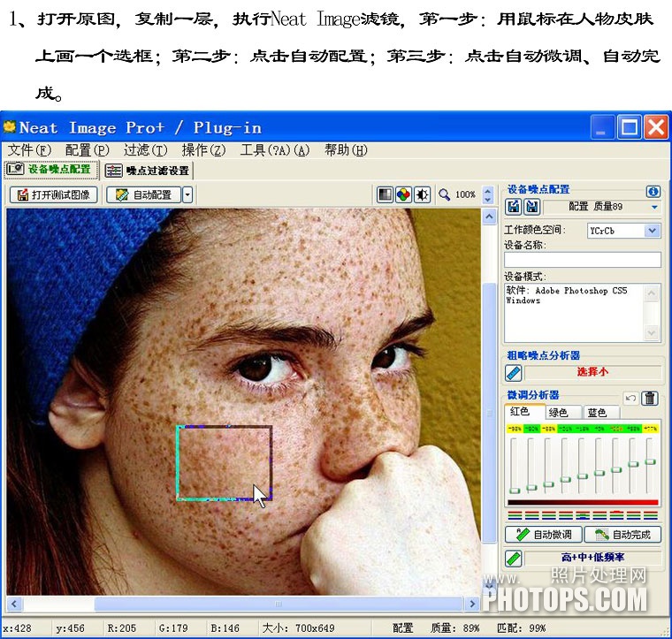Open the 配置 质量89 profile dropdown arrow
672x639 pixels.
pyautogui.click(x=654, y=208)
